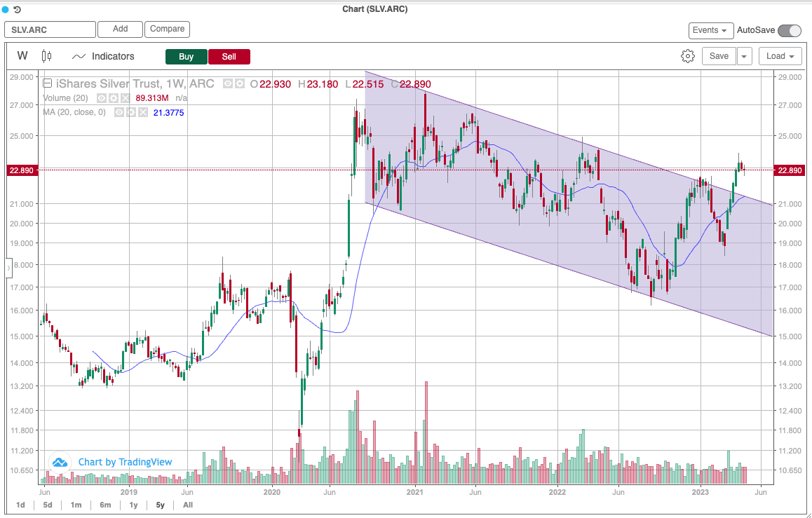Click the green Buy button

[x=187, y=56]
